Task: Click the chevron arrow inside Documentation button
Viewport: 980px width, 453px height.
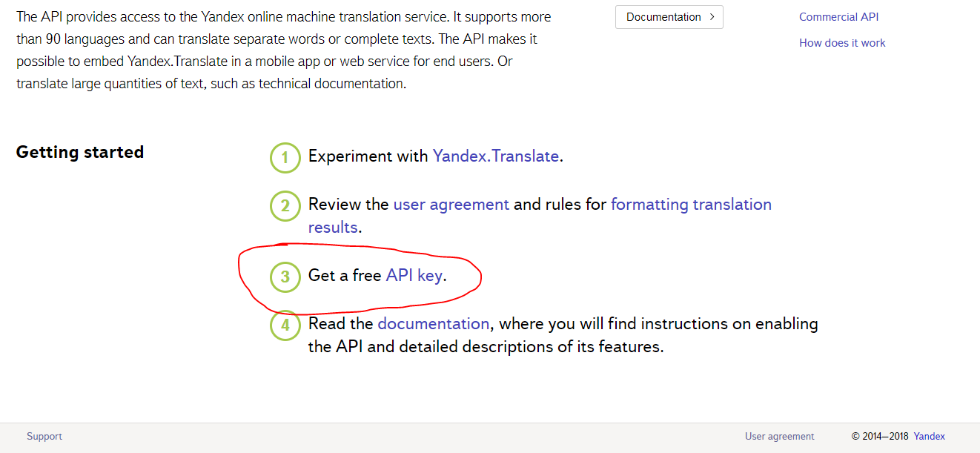Action: pos(712,17)
